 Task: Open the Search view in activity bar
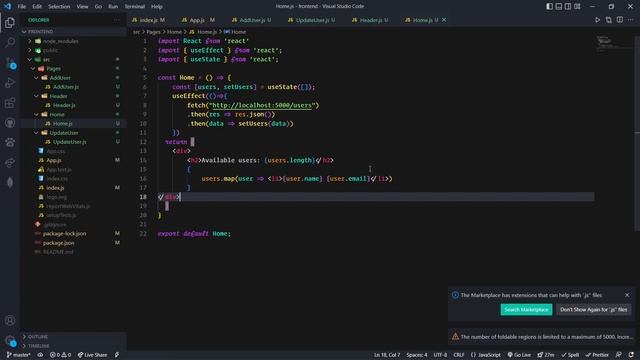tap(10, 42)
